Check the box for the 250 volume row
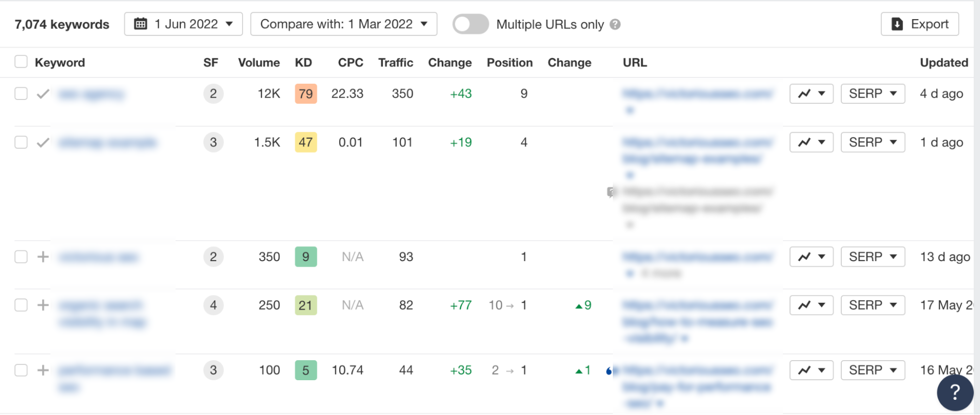The height and width of the screenshot is (415, 980). (21, 305)
